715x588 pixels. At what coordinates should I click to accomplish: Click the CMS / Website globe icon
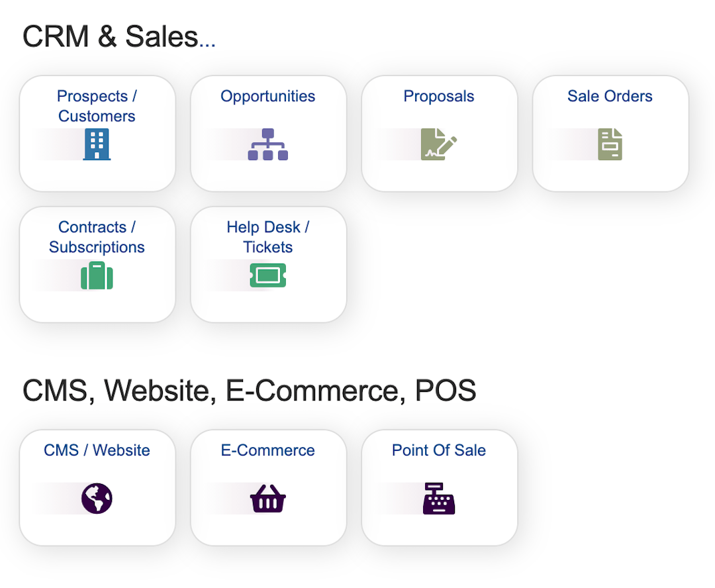97,499
